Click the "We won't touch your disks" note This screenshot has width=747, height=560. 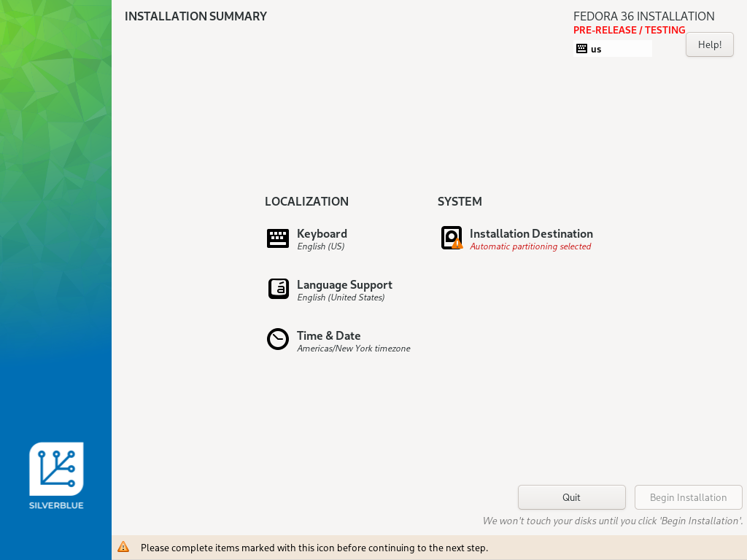coord(613,521)
